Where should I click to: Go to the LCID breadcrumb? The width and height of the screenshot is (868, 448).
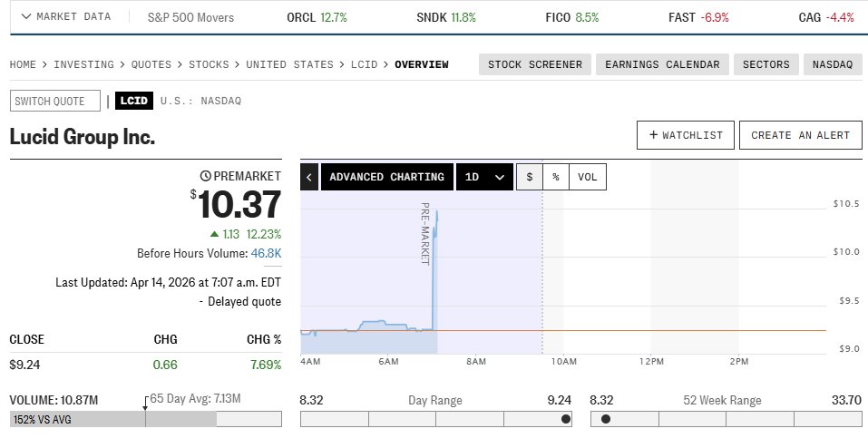[365, 64]
